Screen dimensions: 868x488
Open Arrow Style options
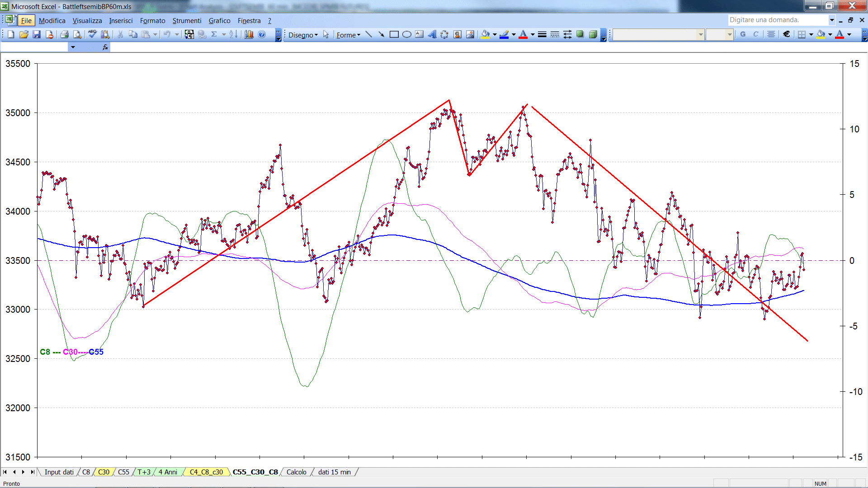567,34
